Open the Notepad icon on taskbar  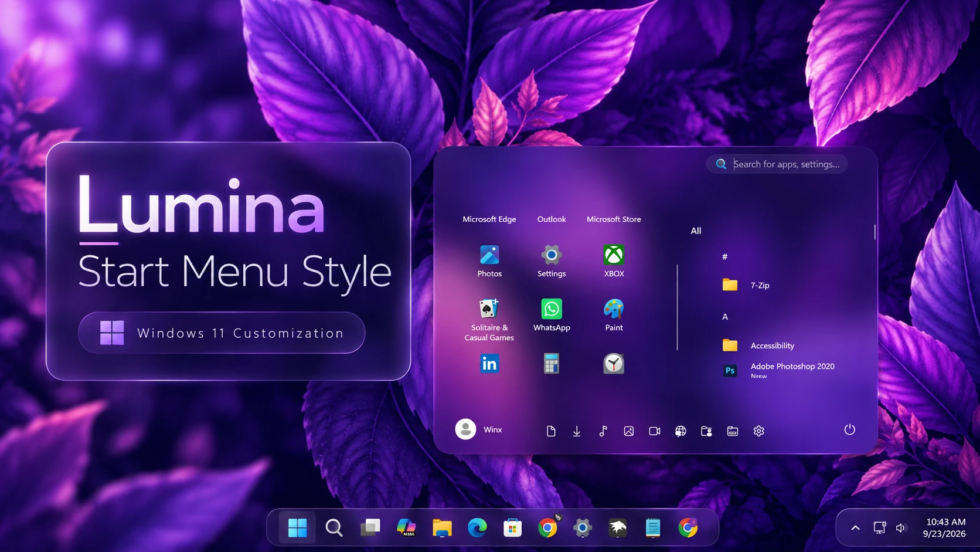(x=653, y=528)
